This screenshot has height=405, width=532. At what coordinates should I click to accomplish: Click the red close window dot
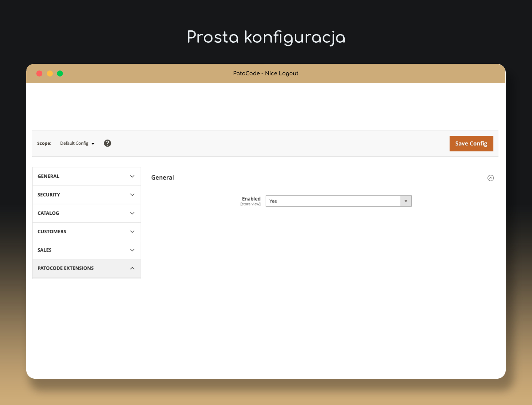pos(39,73)
